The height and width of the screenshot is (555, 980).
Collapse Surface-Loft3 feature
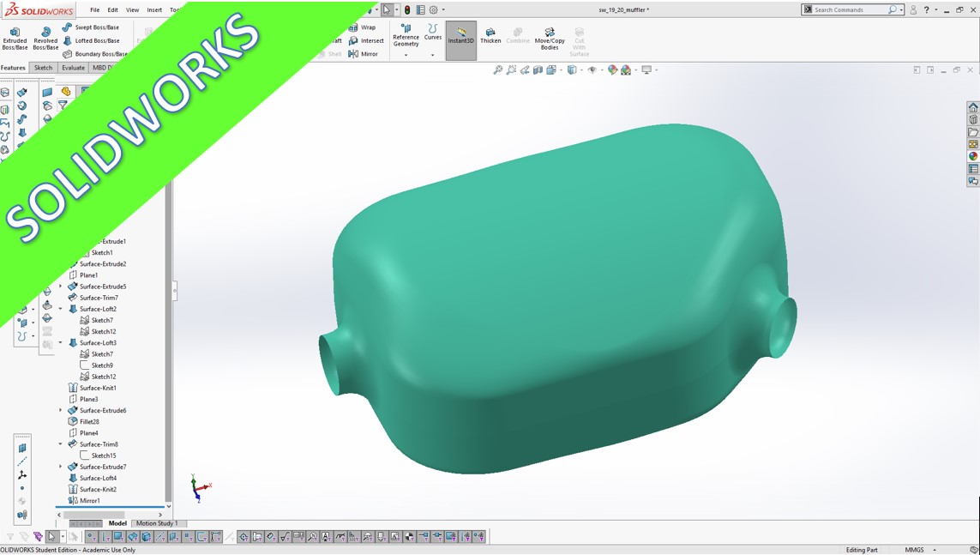coord(61,342)
